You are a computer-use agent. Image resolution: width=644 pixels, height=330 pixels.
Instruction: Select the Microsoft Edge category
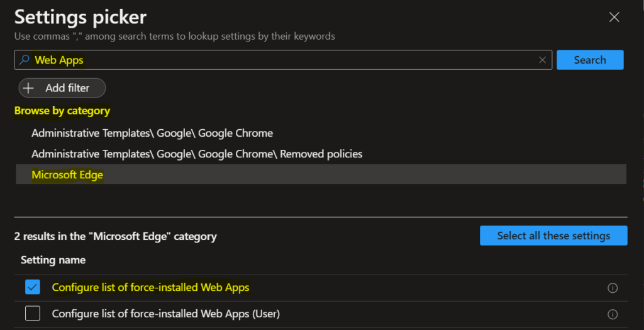(x=321, y=174)
